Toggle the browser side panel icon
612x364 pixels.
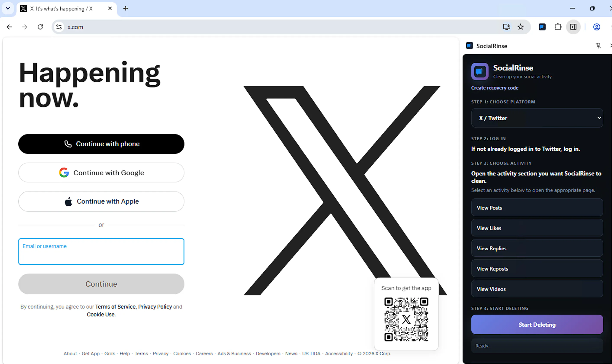pos(573,27)
